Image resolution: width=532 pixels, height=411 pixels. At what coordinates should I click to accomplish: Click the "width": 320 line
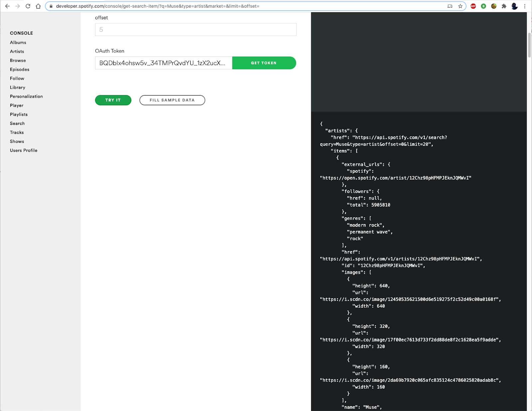(368, 346)
